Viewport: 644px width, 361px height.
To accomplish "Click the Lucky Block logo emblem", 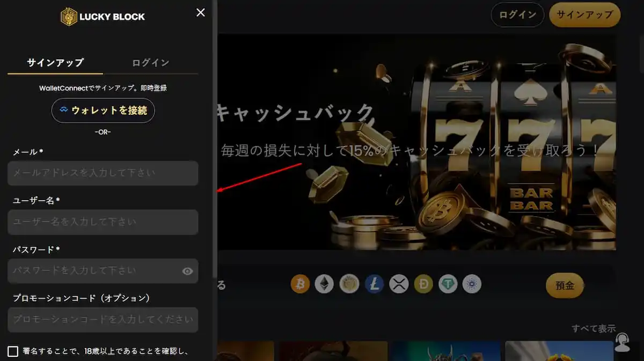I will click(x=69, y=16).
